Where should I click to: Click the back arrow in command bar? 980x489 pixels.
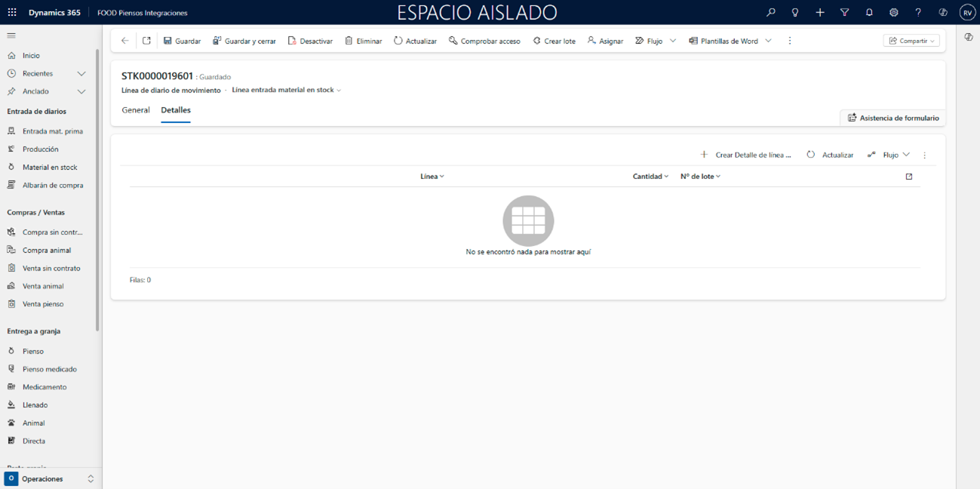[125, 41]
